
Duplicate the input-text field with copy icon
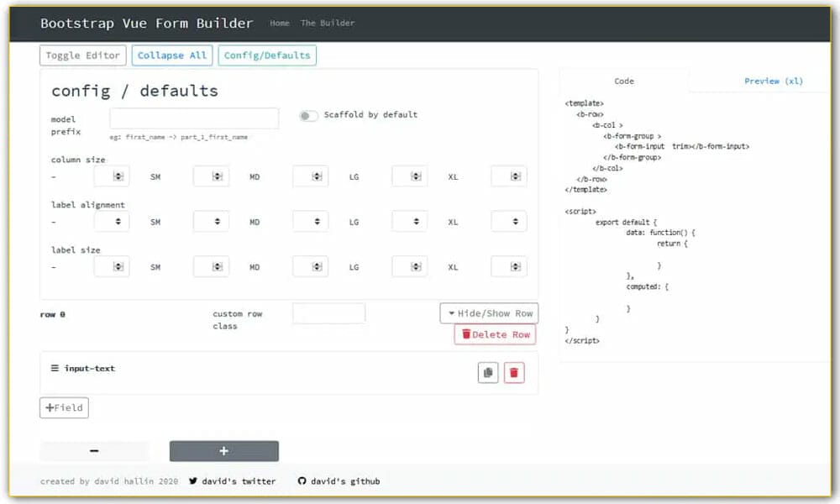click(x=487, y=373)
